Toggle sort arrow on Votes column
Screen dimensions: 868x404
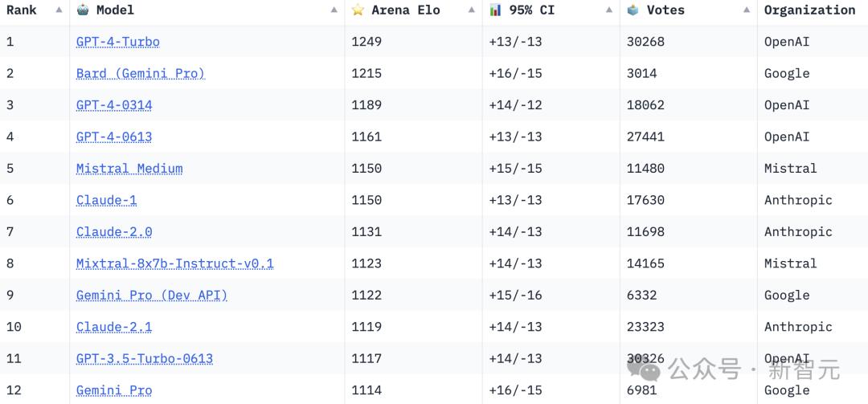747,10
